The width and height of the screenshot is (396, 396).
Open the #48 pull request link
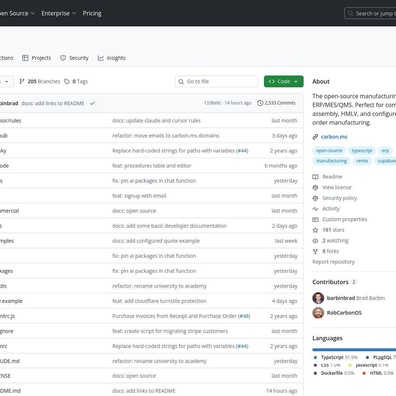click(x=244, y=316)
